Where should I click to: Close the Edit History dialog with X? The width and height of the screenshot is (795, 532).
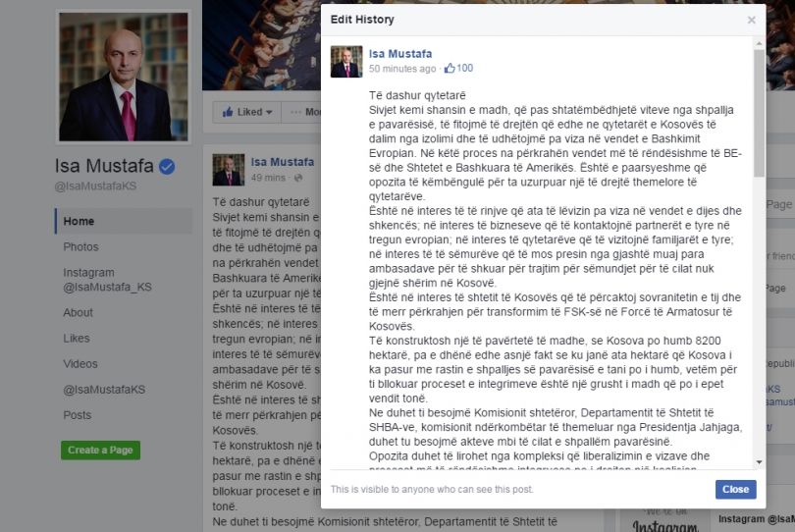tap(751, 20)
